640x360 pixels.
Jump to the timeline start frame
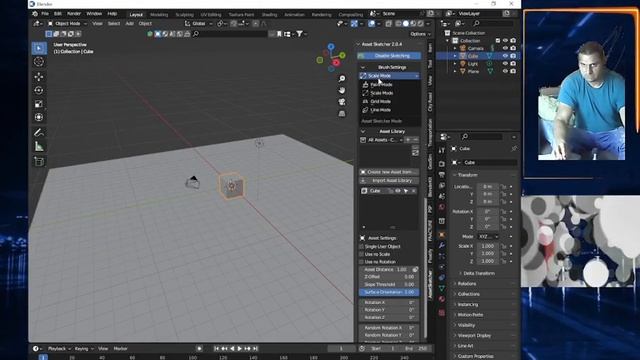(x=217, y=349)
